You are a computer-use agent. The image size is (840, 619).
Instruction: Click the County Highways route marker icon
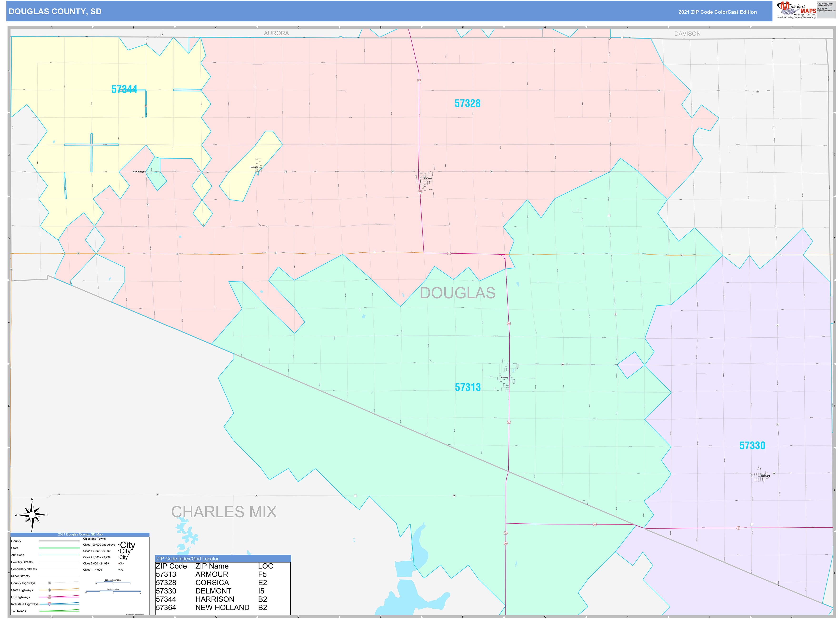(49, 583)
